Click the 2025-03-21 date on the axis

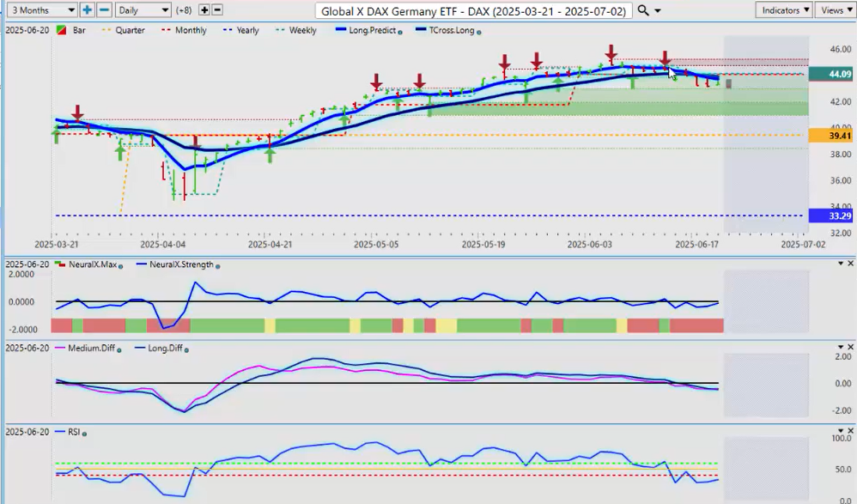tap(56, 245)
